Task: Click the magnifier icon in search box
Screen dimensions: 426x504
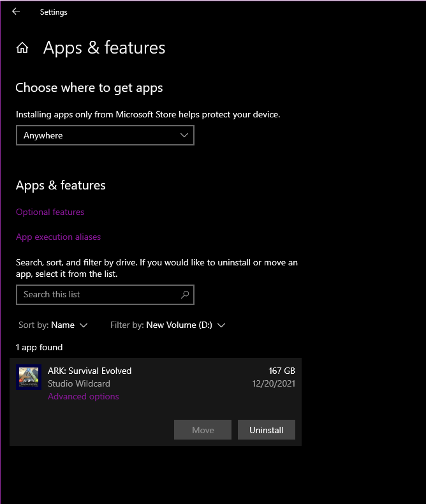Action: (185, 295)
